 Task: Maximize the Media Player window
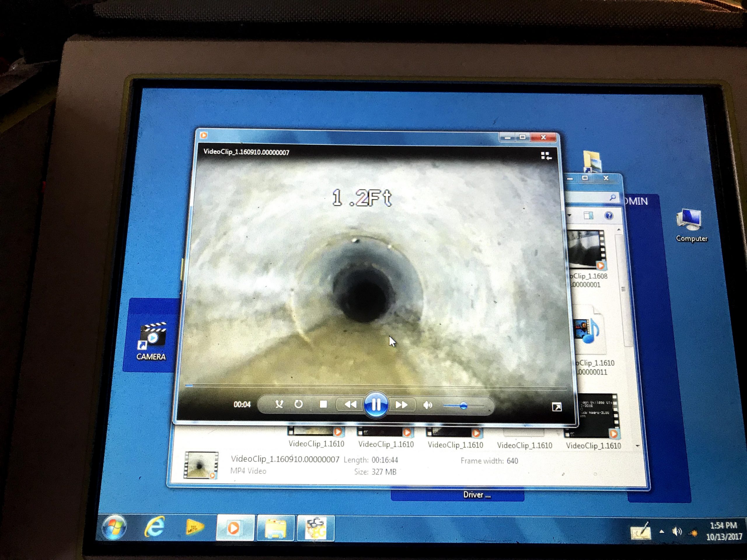tap(522, 137)
